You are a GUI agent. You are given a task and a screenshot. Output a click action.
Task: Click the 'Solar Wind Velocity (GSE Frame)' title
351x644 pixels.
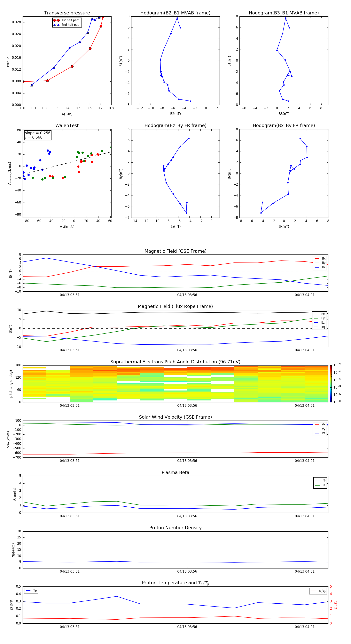pos(175,417)
